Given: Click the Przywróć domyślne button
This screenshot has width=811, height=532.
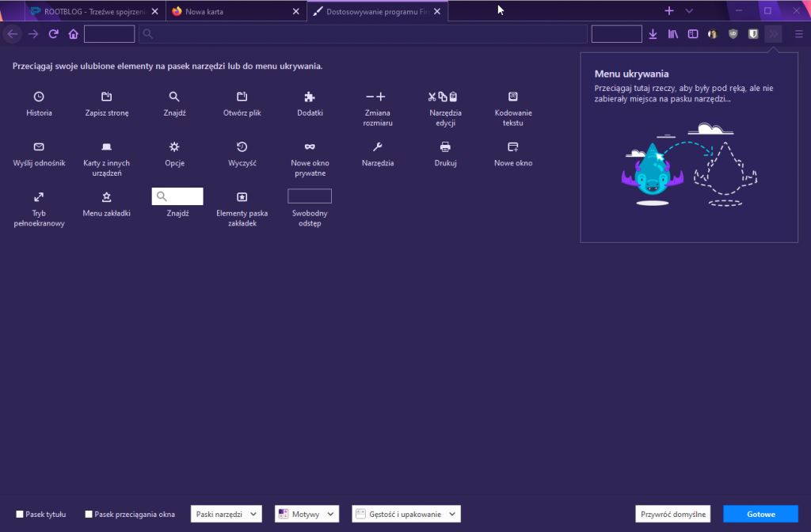Looking at the screenshot, I should click(672, 514).
